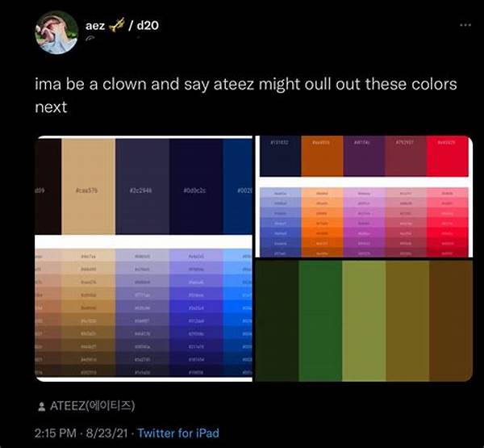Select the forest green swatch

(x=320, y=320)
